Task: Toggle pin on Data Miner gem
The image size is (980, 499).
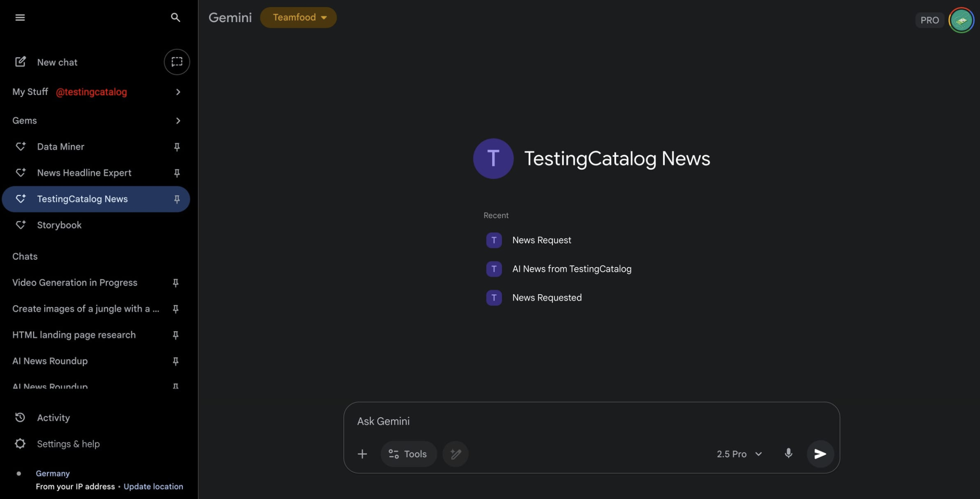Action: tap(176, 147)
